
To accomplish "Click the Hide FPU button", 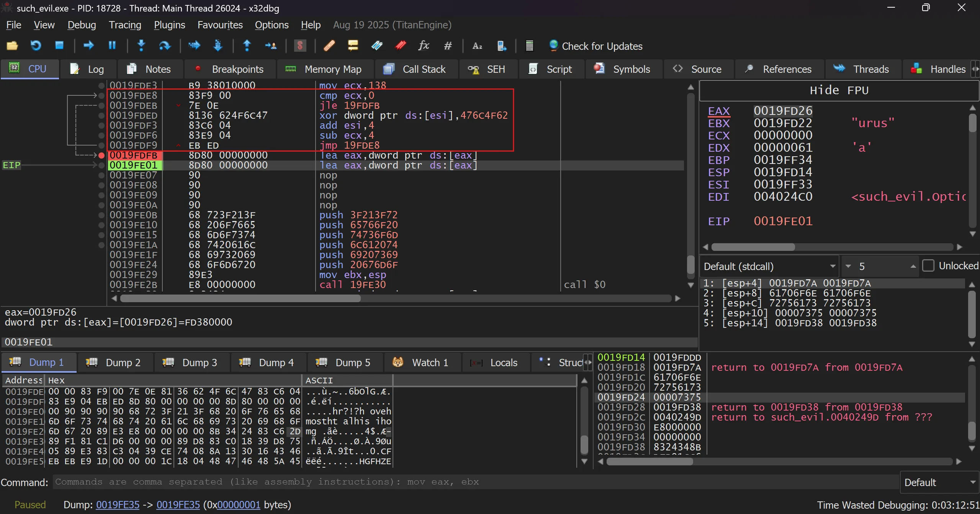I will pyautogui.click(x=839, y=90).
